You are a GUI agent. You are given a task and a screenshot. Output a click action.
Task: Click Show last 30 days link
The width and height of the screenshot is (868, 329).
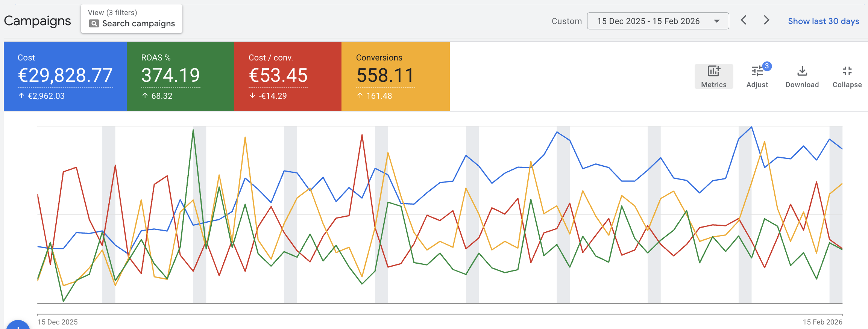tap(823, 21)
